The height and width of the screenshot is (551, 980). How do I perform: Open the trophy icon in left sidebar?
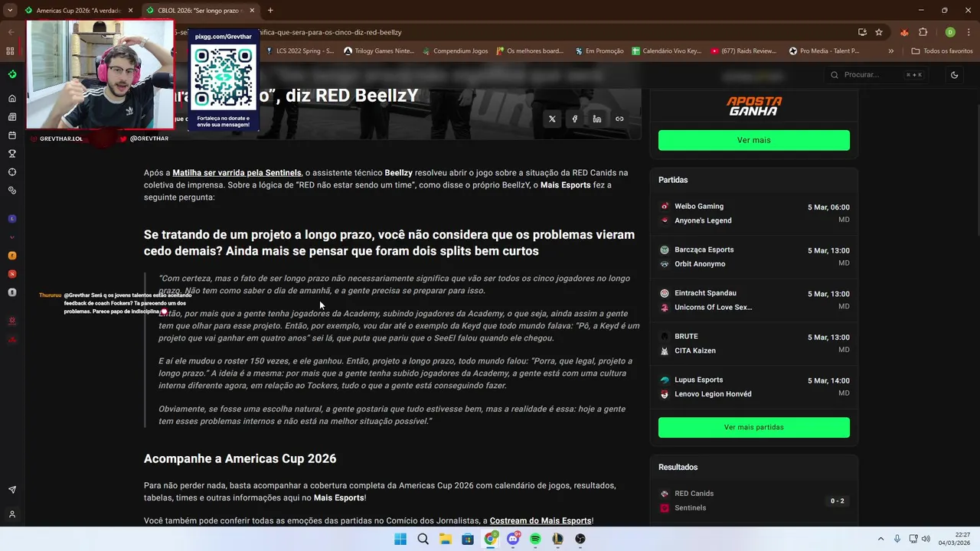pyautogui.click(x=12, y=154)
